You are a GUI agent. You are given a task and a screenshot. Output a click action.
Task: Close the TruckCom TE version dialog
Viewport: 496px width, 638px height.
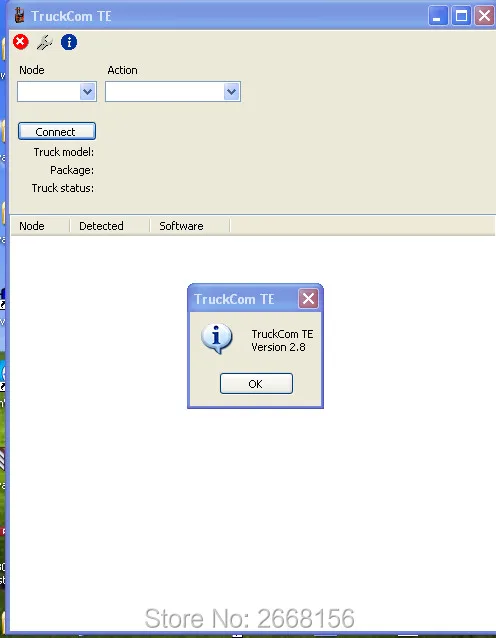308,299
